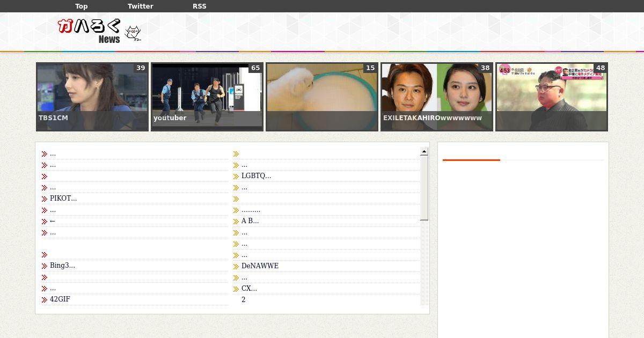Click yellow arrow bullet beside A B...
Viewport: 644px width, 338px height.
coord(236,222)
